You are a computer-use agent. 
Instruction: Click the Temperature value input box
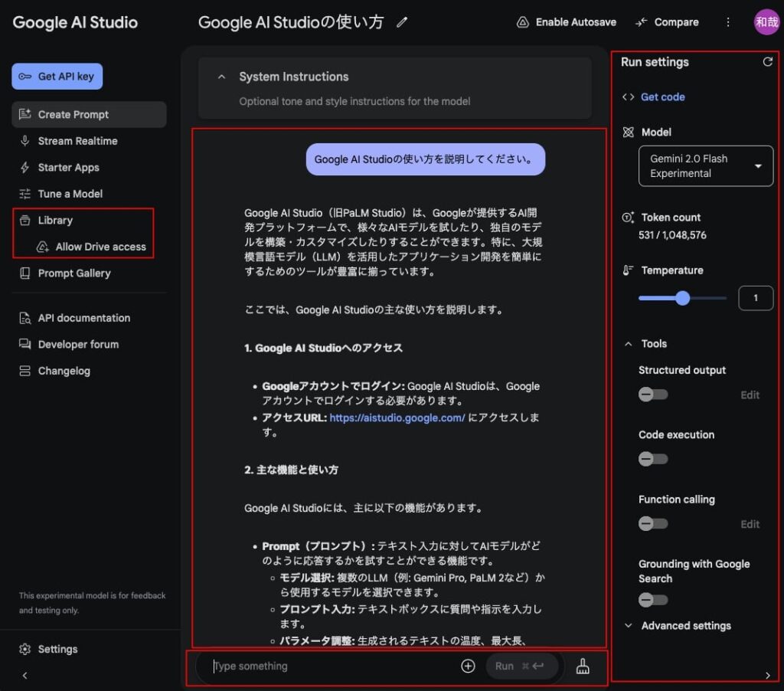coord(756,298)
